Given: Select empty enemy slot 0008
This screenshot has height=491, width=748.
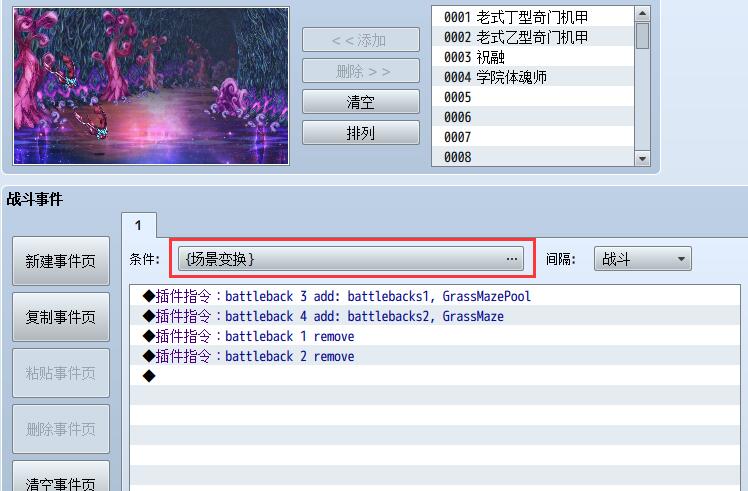Looking at the screenshot, I should tap(533, 157).
